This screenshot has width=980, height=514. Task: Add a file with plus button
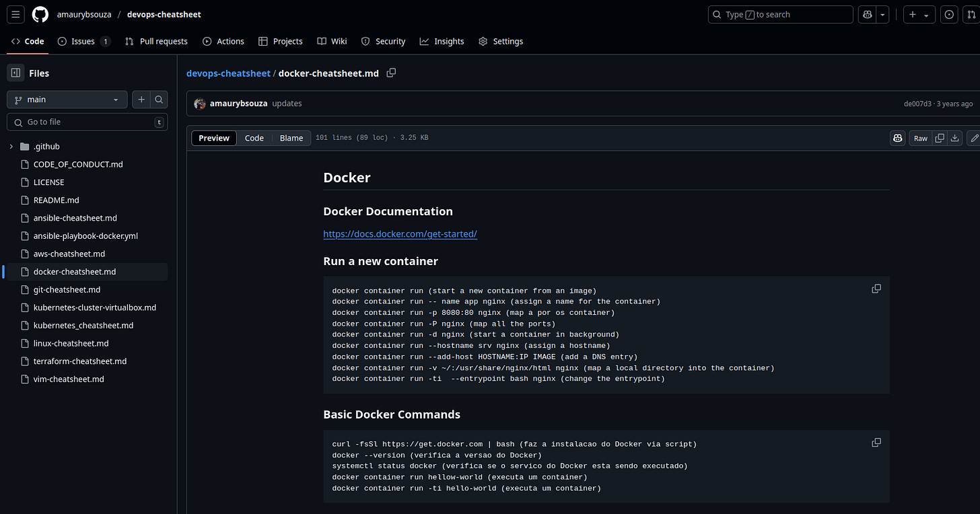141,100
